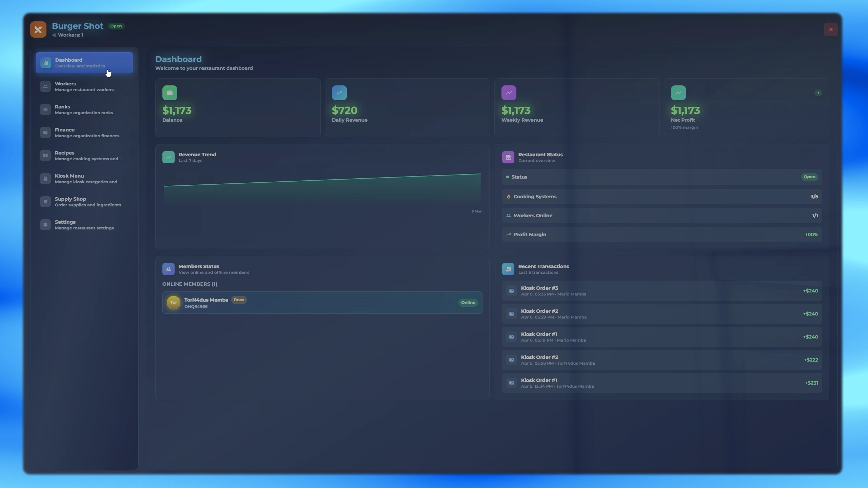
Task: Navigate to the Finance section
Action: coord(84,133)
